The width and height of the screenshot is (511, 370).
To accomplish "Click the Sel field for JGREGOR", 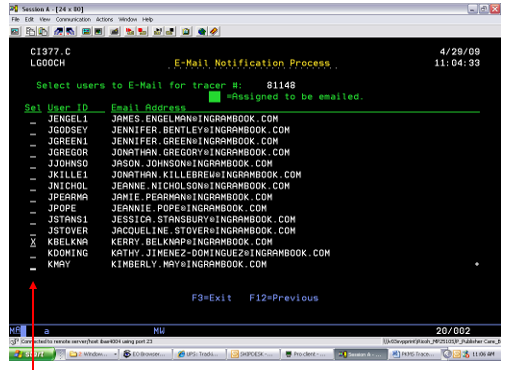I will [x=33, y=153].
